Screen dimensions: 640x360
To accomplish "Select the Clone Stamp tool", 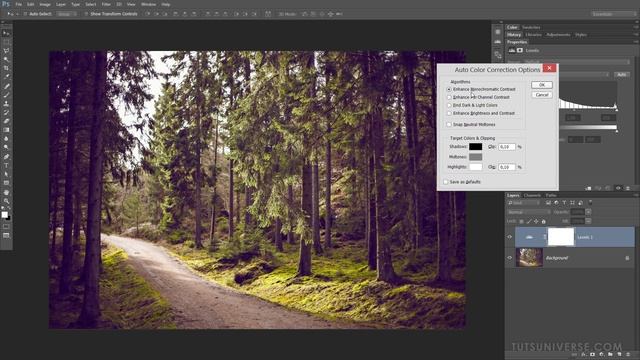I will pos(6,104).
